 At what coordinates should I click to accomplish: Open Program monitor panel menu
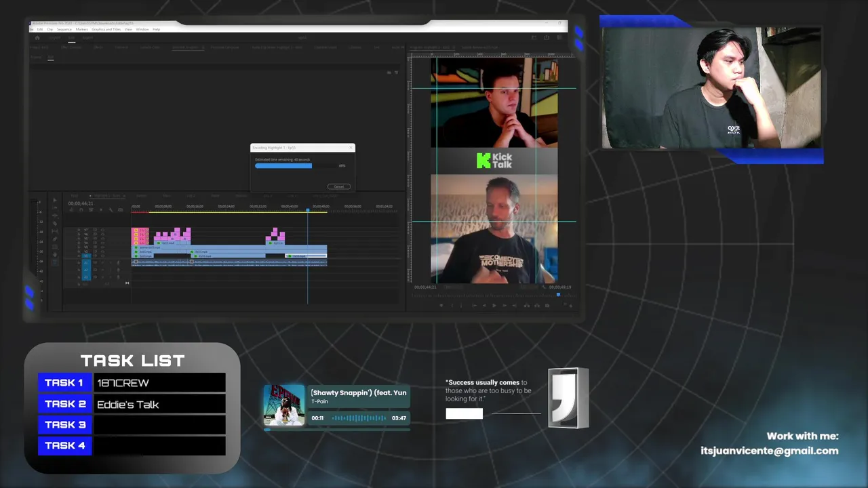(454, 47)
